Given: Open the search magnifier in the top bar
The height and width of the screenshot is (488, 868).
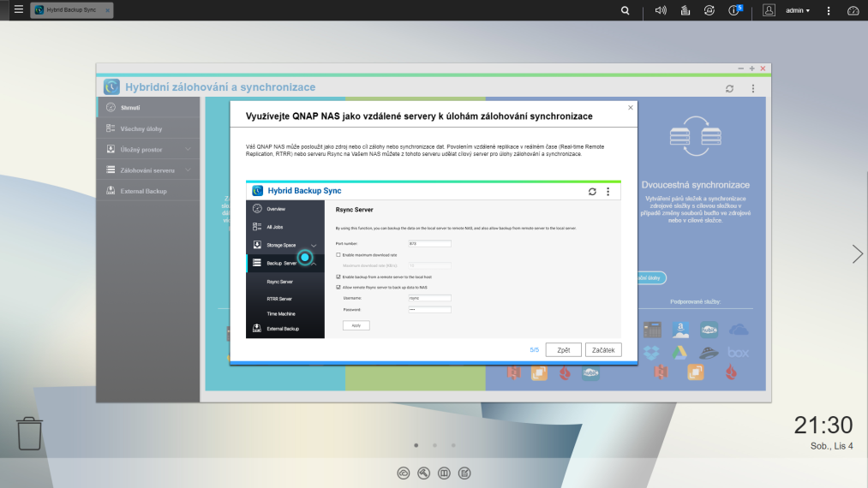Looking at the screenshot, I should [x=625, y=10].
